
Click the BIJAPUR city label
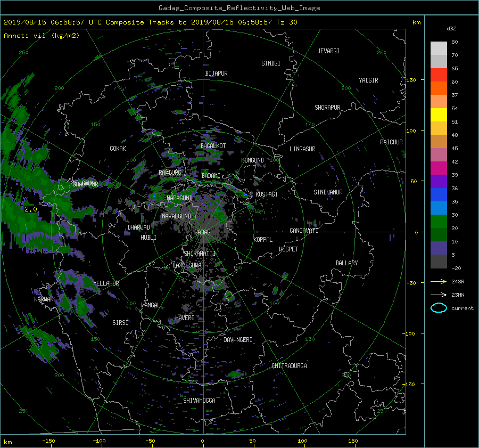coord(216,74)
